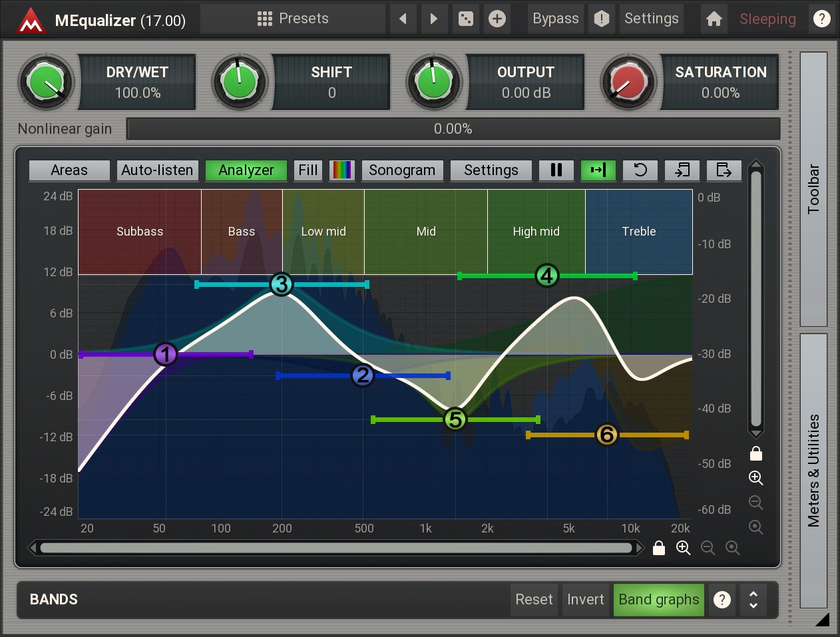Pause the analyzer display
This screenshot has height=637, width=840.
pyautogui.click(x=556, y=170)
